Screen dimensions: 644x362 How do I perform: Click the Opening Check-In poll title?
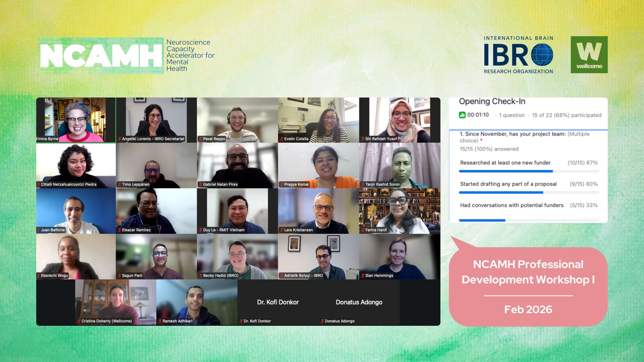point(492,101)
